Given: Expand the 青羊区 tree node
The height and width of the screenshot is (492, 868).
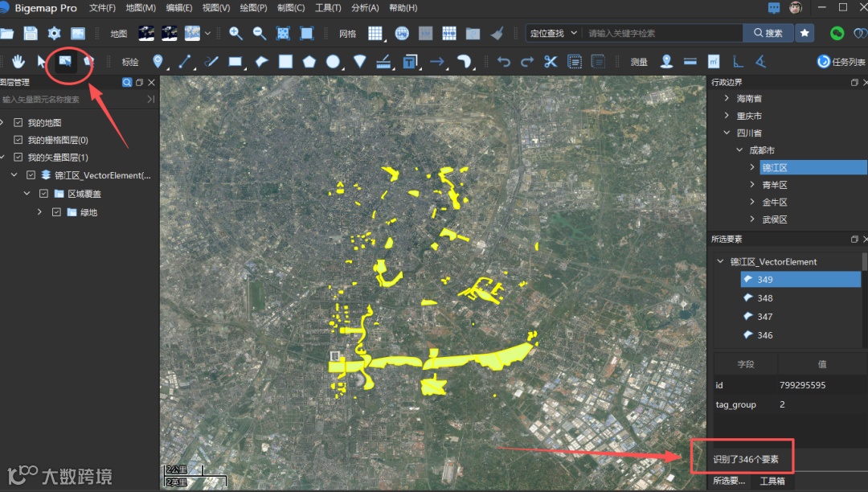Looking at the screenshot, I should [752, 184].
